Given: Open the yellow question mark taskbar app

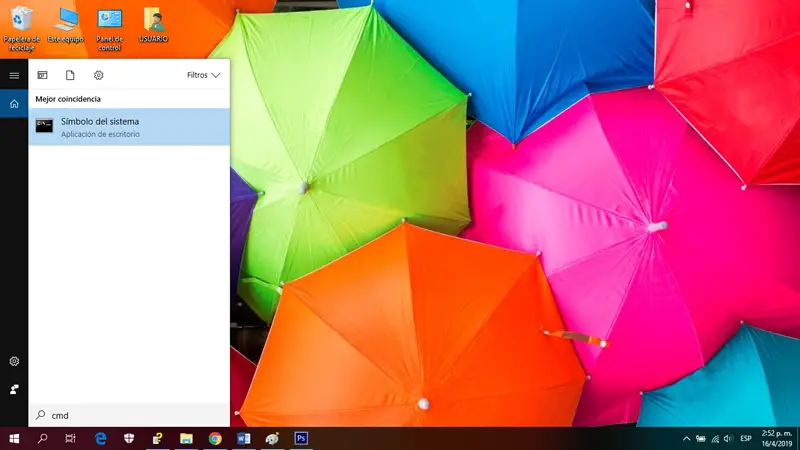Looking at the screenshot, I should (158, 438).
